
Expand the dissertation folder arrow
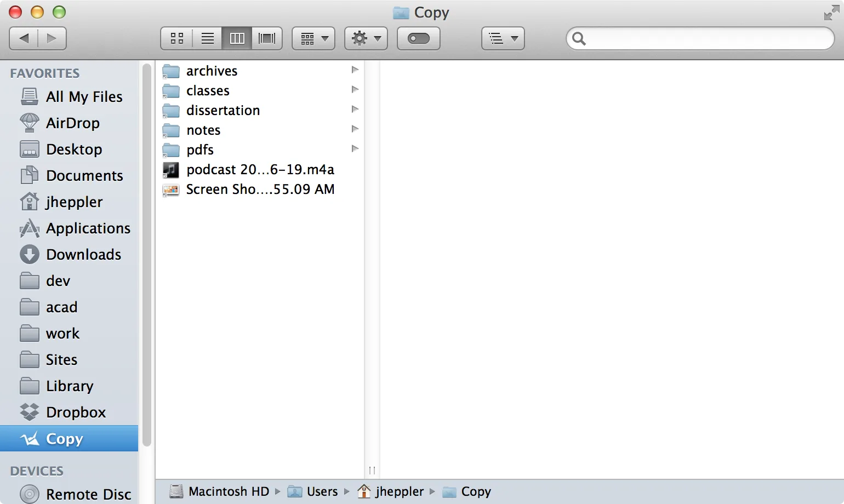355,109
